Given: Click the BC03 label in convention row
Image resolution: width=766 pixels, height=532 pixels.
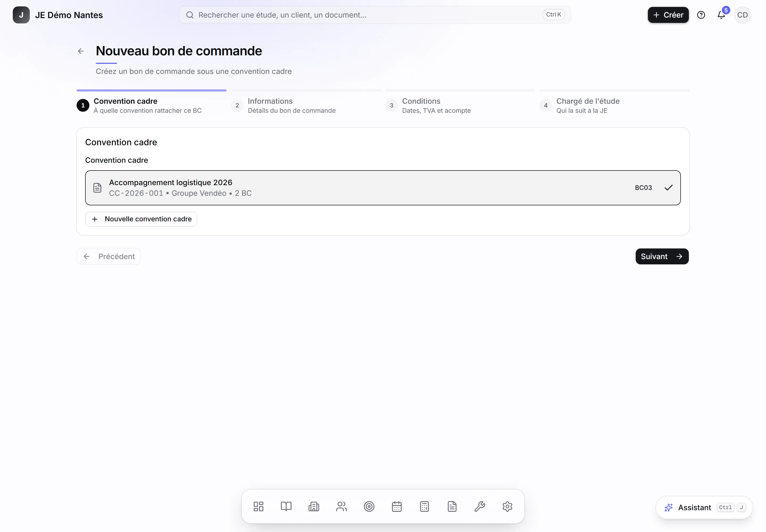Looking at the screenshot, I should pyautogui.click(x=643, y=188).
